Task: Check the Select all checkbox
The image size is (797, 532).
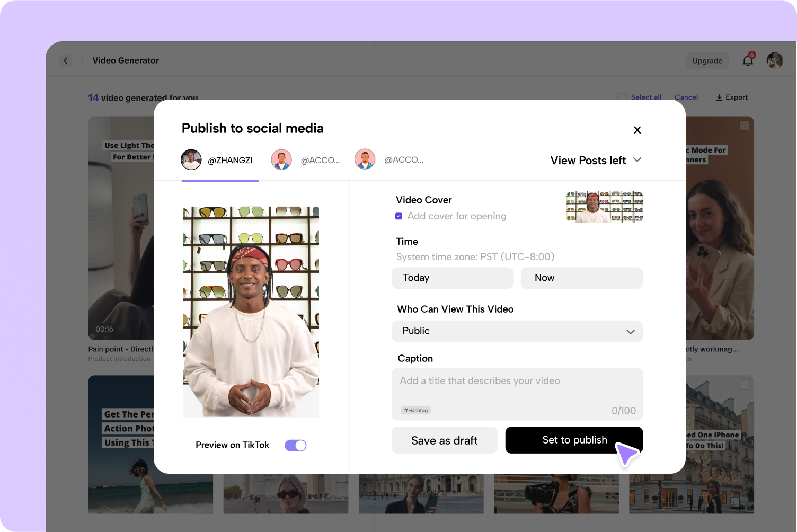Action: 622,97
